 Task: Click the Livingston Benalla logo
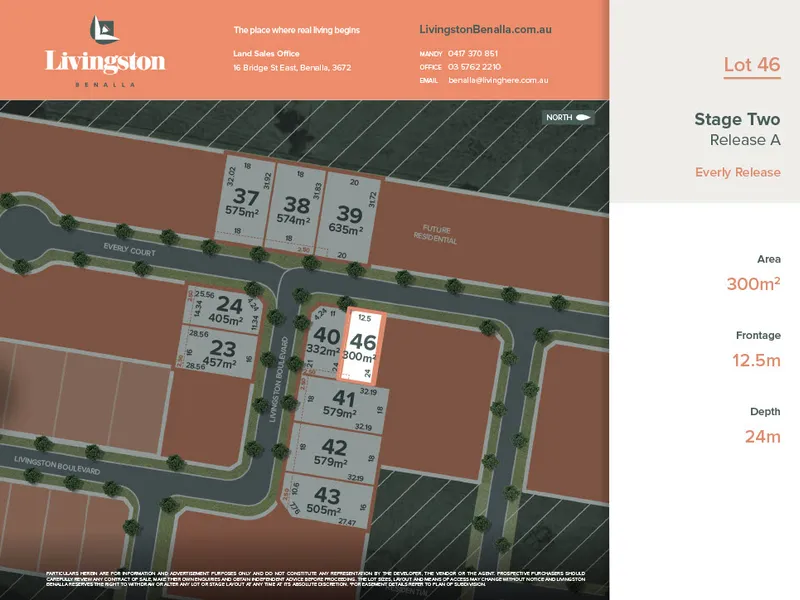(x=105, y=51)
